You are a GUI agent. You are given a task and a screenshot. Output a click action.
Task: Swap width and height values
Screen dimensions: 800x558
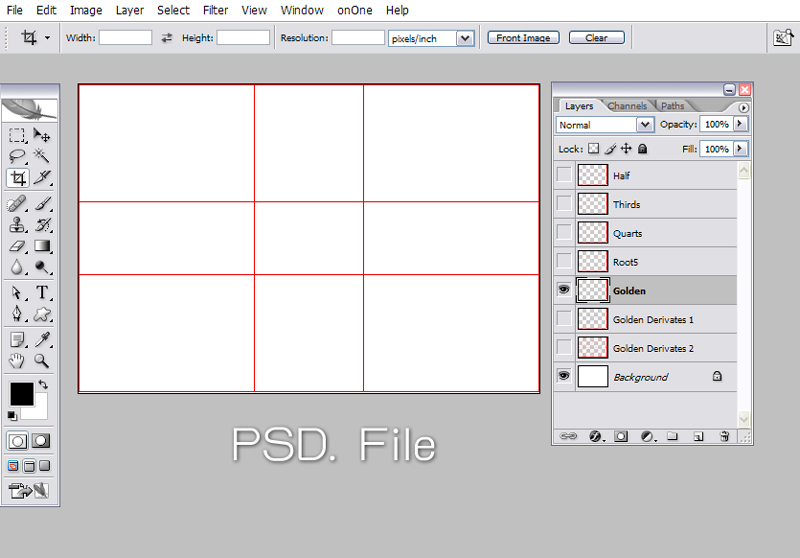(166, 38)
